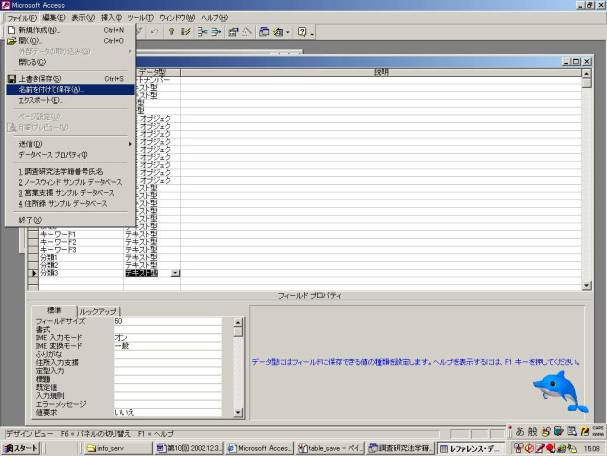This screenshot has height=456, width=607.
Task: Open the ヘルプ menu
Action: click(x=214, y=18)
